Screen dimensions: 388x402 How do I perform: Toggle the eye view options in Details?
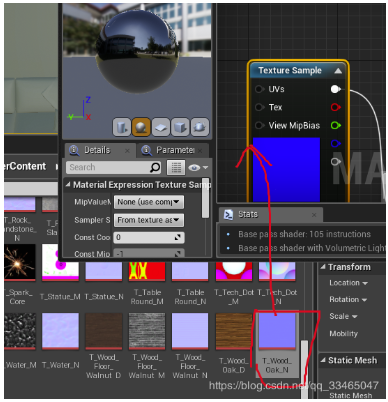[x=198, y=167]
